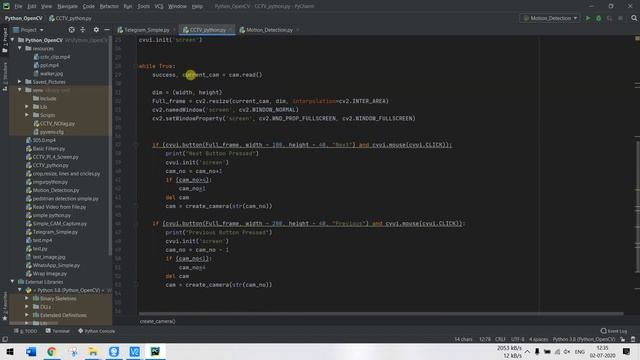Open the Tools menu
Image resolution: width=640 pixels, height=360 pixels.
click(143, 7)
